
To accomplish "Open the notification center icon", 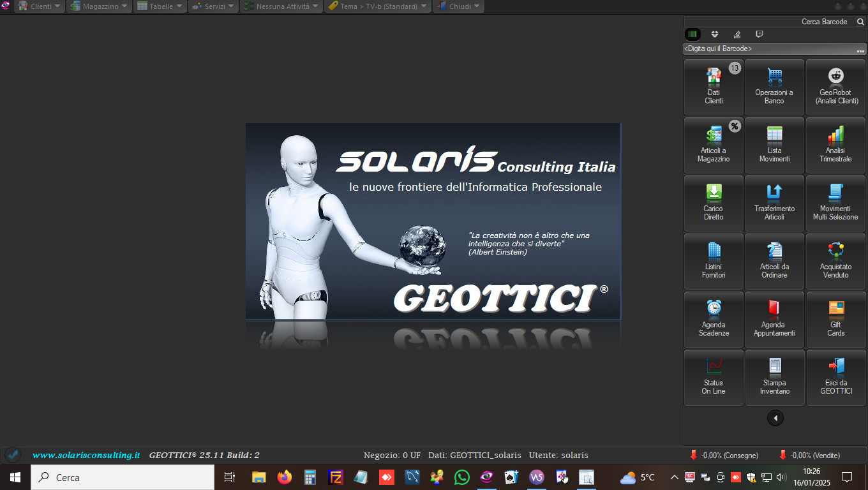I will tap(847, 477).
